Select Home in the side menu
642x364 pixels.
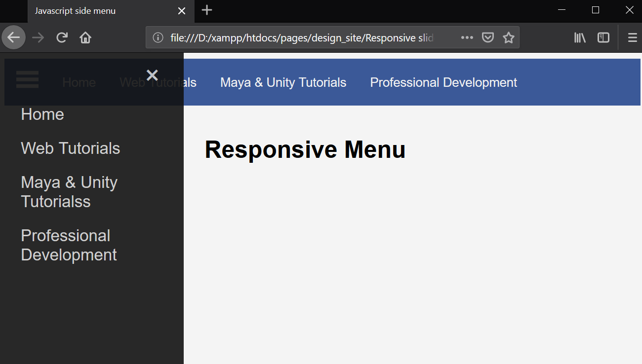click(42, 114)
